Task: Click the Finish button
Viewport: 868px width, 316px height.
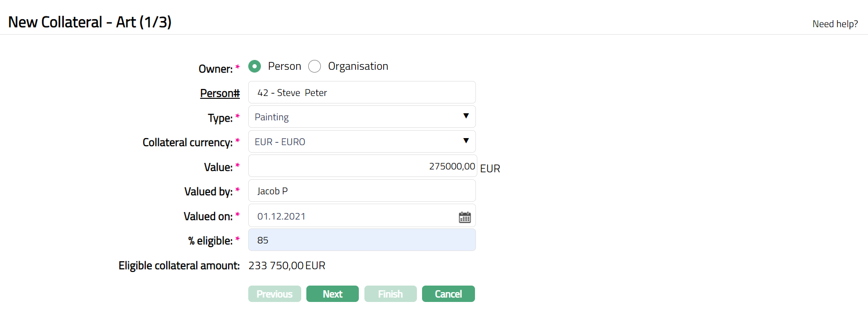Action: (390, 294)
